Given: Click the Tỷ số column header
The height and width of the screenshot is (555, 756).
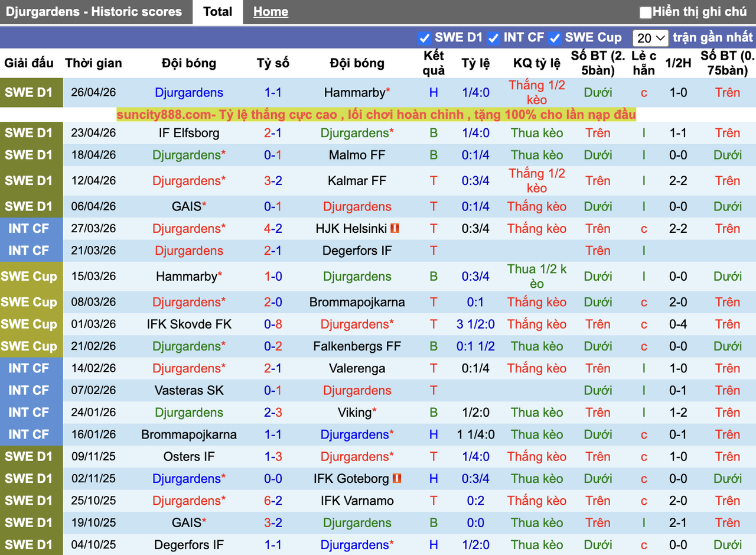Looking at the screenshot, I should (273, 63).
